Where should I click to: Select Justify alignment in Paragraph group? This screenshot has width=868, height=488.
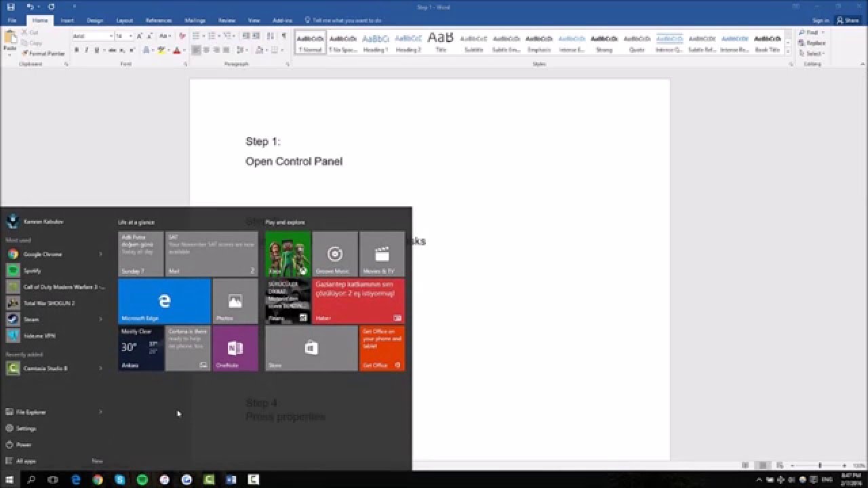226,50
